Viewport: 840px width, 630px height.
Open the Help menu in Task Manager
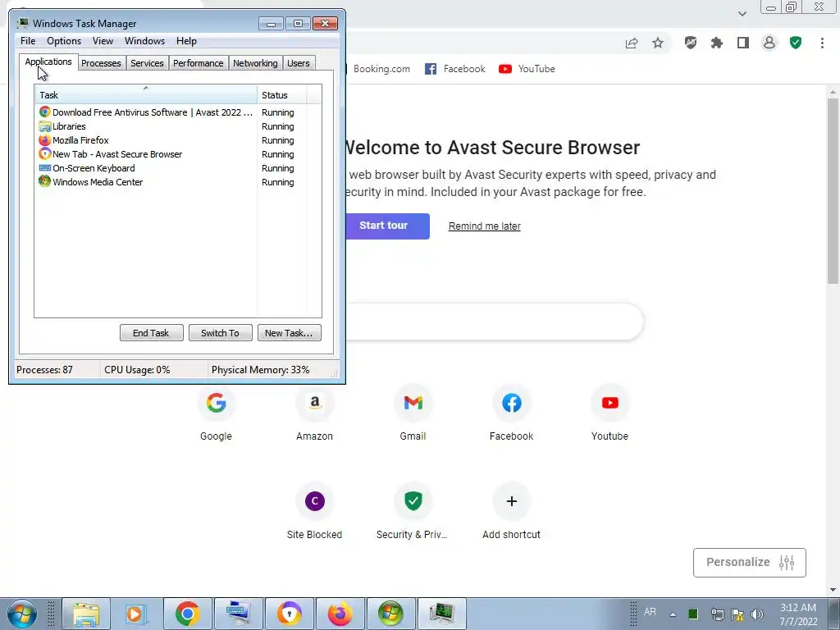[x=186, y=41]
